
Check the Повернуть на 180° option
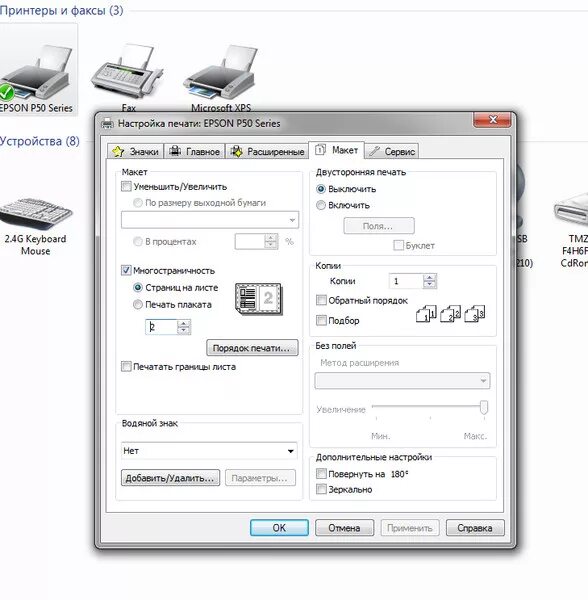pos(321,474)
